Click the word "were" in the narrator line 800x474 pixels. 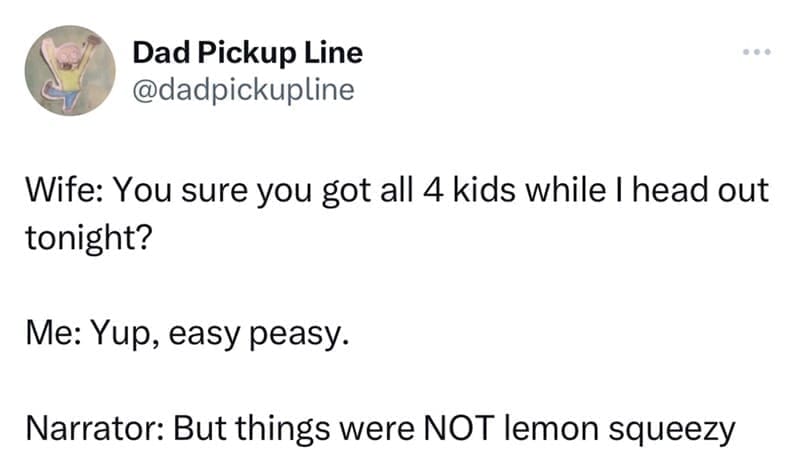[x=381, y=431]
